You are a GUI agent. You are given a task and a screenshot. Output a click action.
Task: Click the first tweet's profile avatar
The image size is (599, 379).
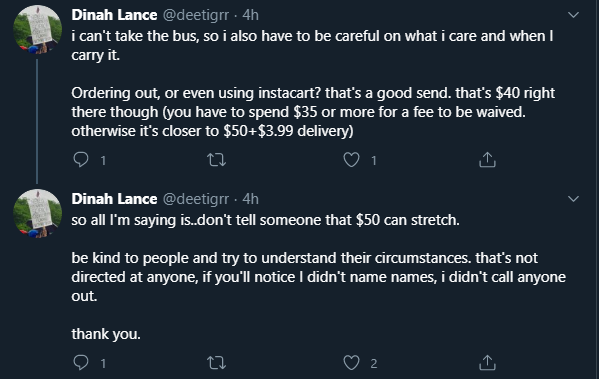37,29
